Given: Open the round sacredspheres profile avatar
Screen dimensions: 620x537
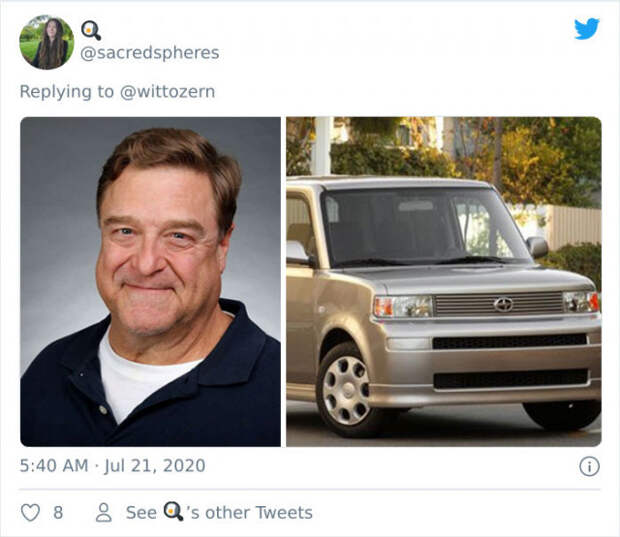Looking at the screenshot, I should pos(47,42).
